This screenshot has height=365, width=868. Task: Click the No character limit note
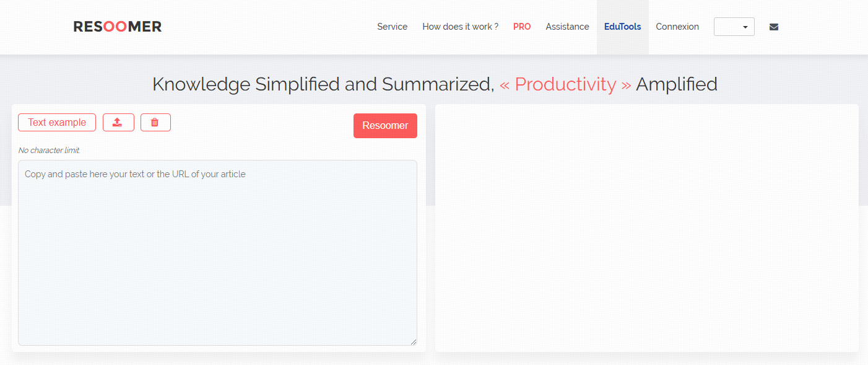50,151
